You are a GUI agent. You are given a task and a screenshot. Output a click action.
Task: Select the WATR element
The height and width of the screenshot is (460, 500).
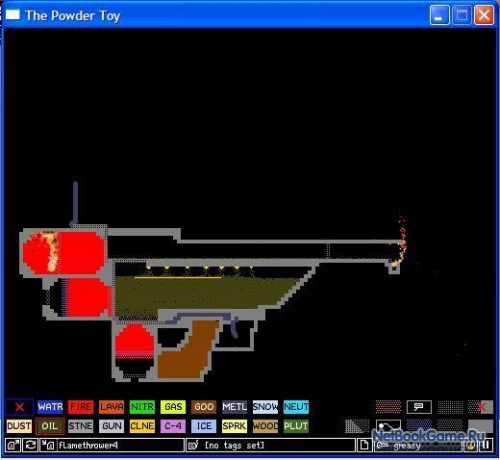coord(50,407)
